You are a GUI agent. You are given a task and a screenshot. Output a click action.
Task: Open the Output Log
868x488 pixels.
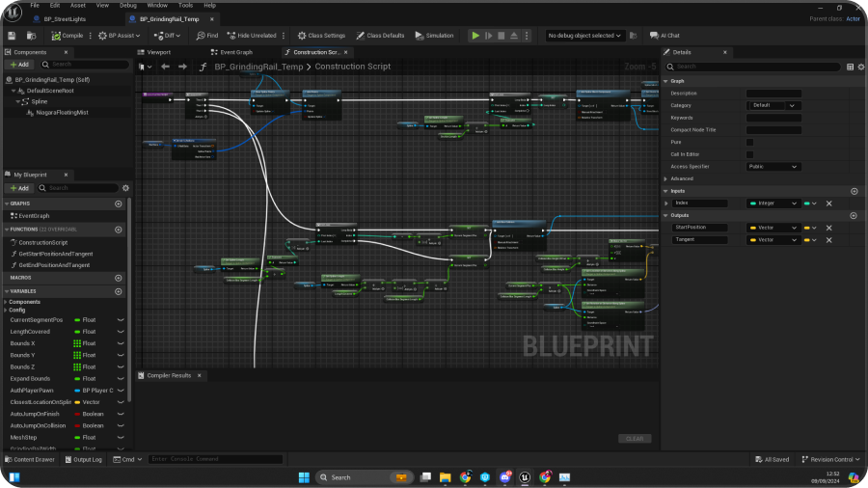84,460
